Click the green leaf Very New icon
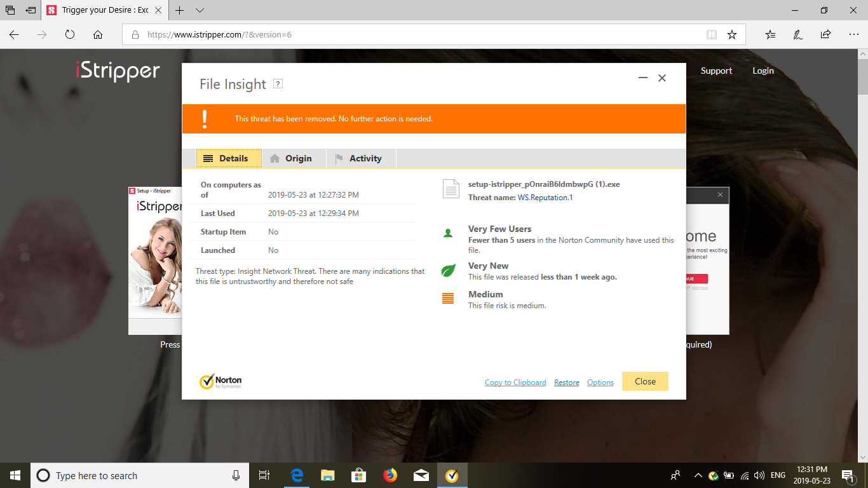The width and height of the screenshot is (868, 488). point(449,271)
